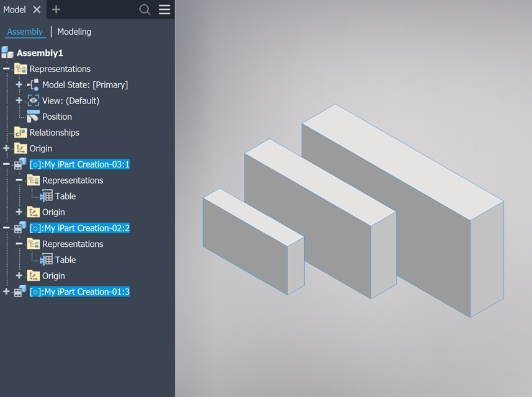Click the search icon in Model panel
Image resolution: width=532 pixels, height=397 pixels.
coord(145,9)
